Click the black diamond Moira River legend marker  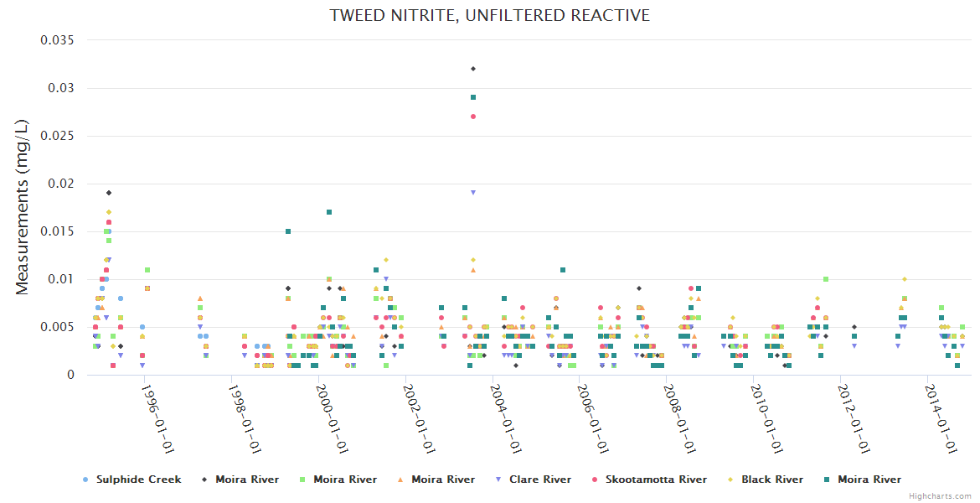204,480
